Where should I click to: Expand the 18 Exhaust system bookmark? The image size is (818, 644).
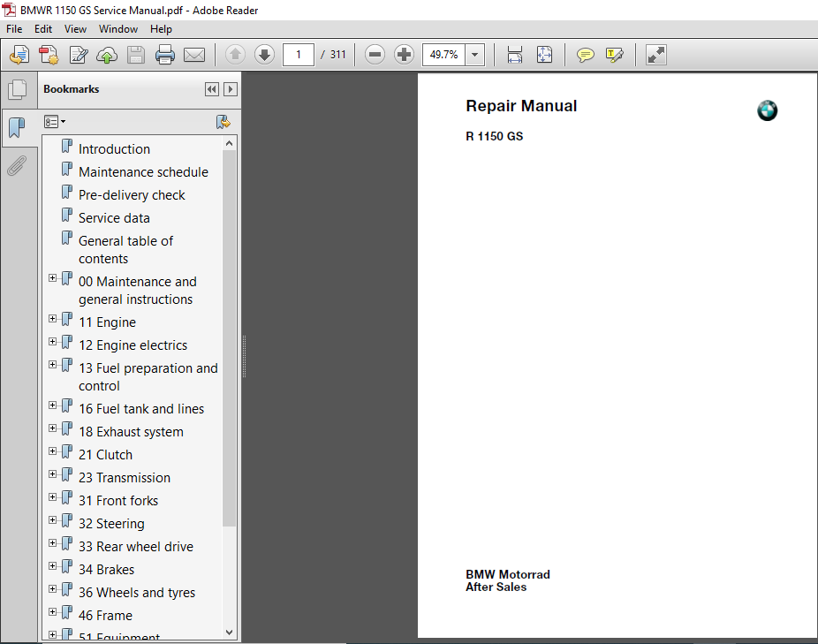pos(53,428)
